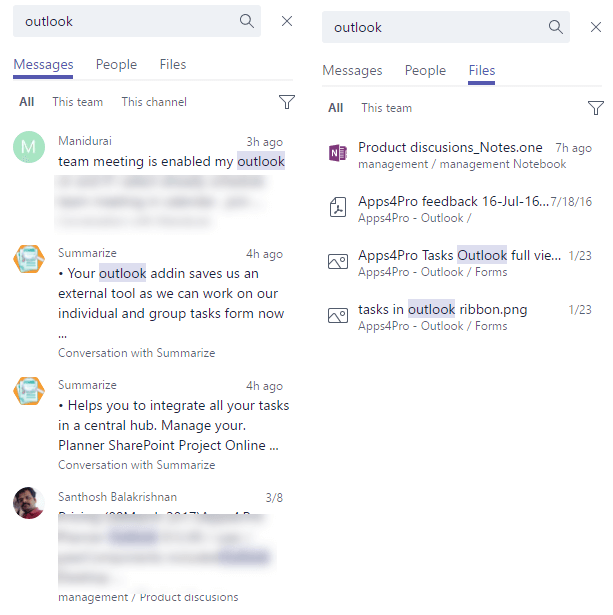The image size is (613, 615).
Task: Clear the left search with X
Action: [287, 21]
